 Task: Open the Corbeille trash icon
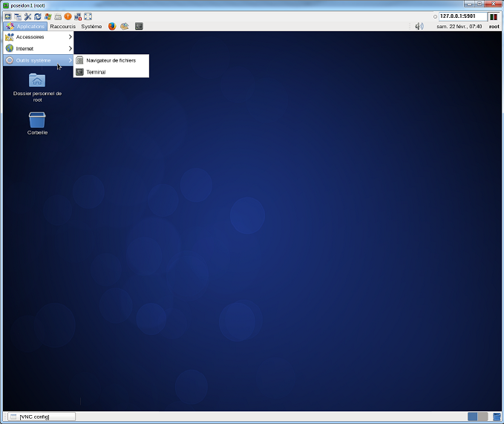(x=37, y=120)
